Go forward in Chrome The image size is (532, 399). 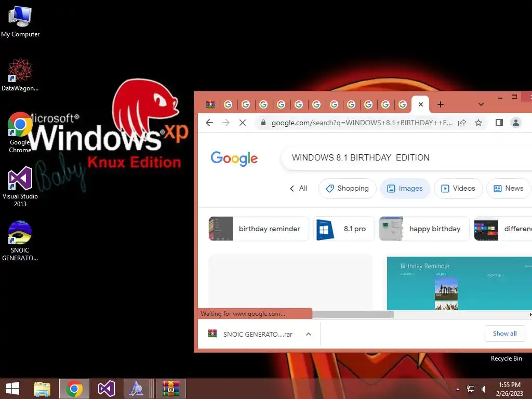tap(225, 123)
